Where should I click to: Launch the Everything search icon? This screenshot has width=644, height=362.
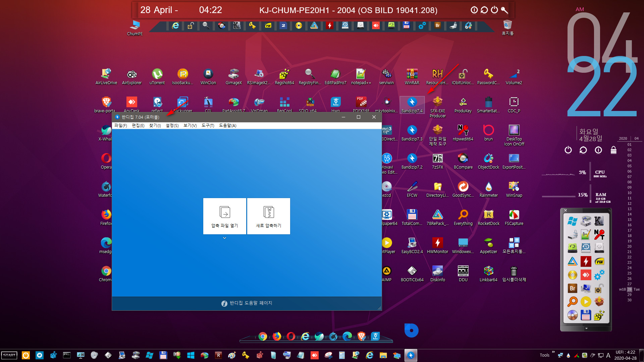(463, 217)
